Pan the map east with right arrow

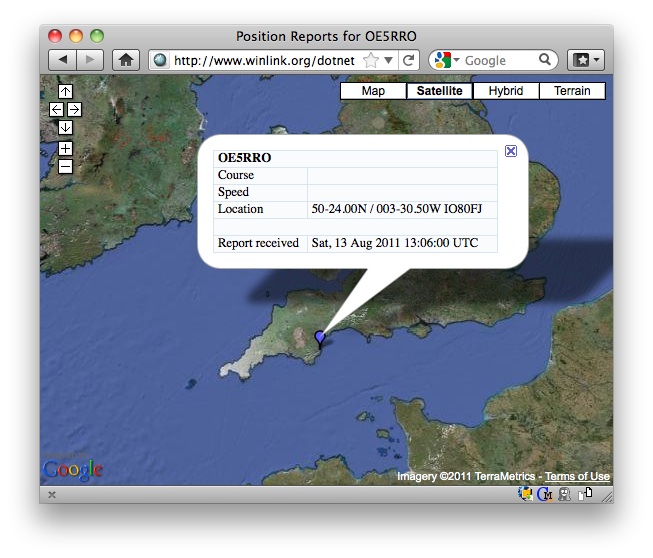pyautogui.click(x=75, y=110)
